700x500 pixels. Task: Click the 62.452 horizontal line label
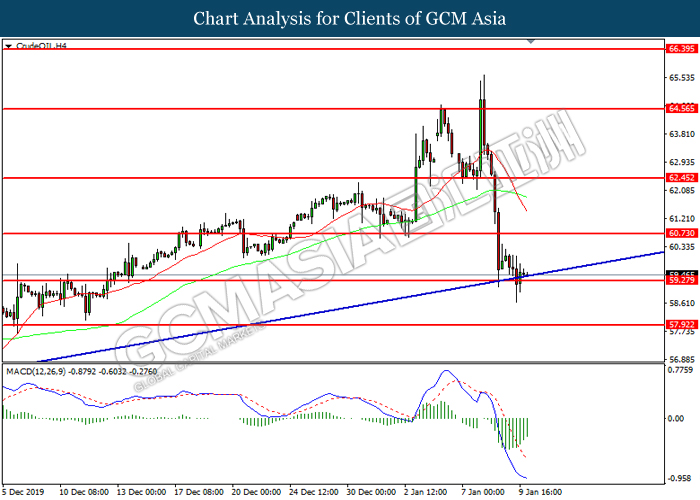point(681,178)
